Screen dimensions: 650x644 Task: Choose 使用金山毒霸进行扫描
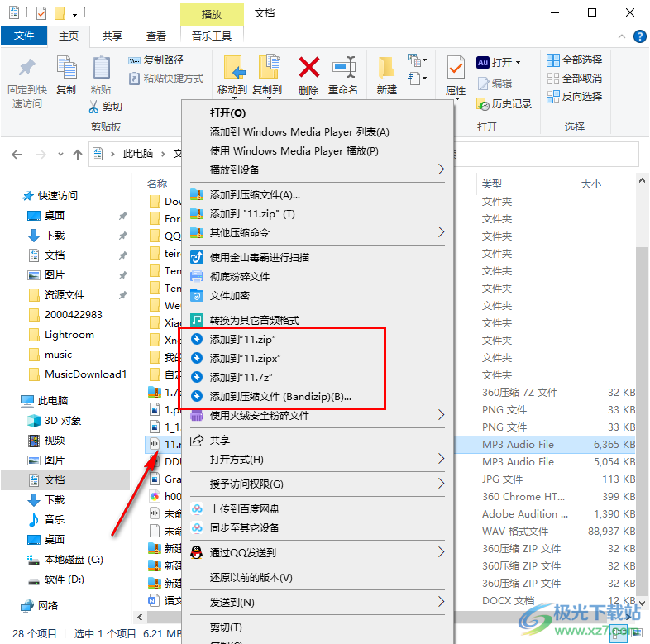tap(317, 258)
